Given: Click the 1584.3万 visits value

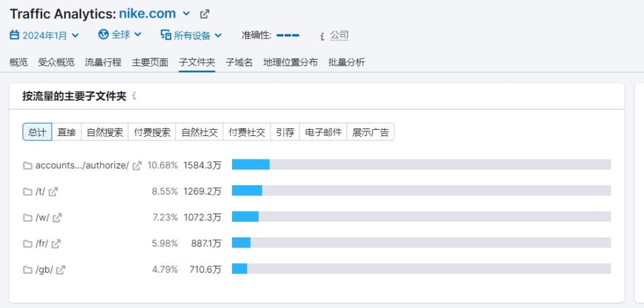Looking at the screenshot, I should [x=202, y=165].
